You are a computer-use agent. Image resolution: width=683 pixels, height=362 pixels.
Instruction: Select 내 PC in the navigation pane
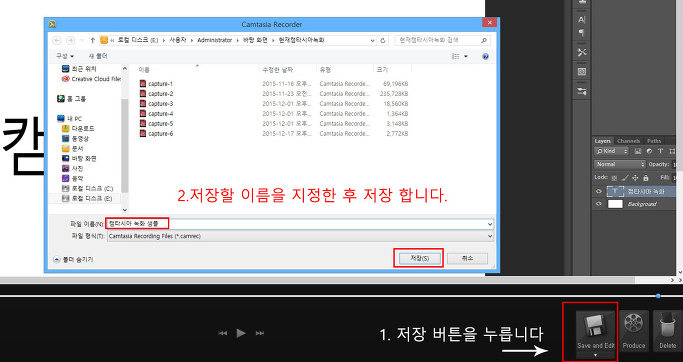tap(70, 118)
